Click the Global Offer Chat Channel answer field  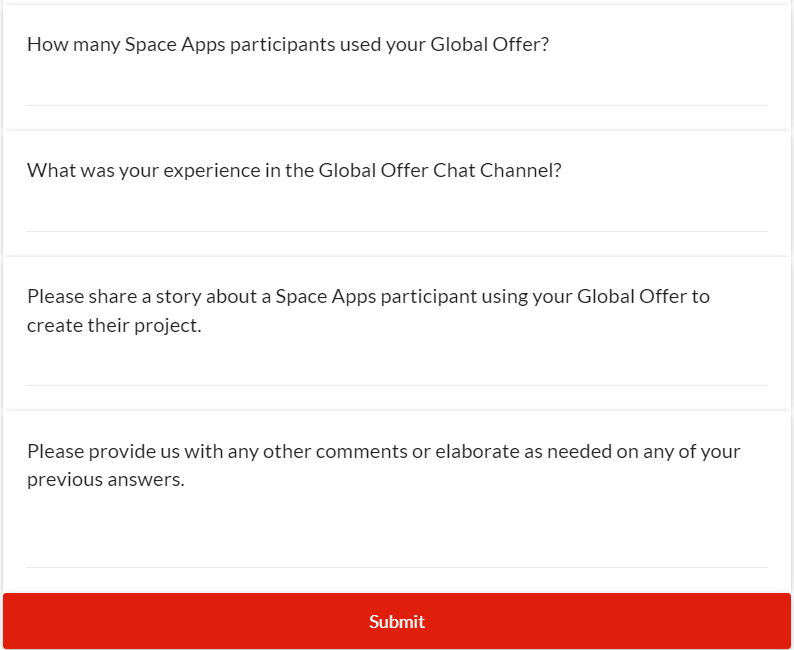[x=397, y=214]
